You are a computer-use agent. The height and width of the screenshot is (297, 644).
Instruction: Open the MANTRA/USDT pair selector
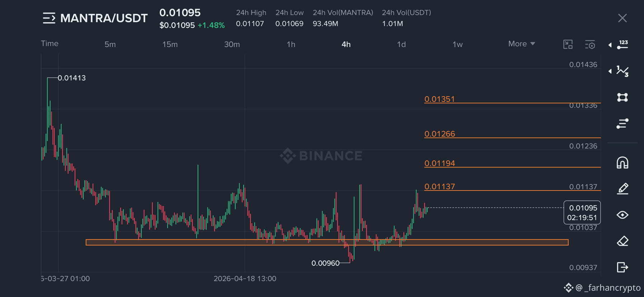tap(104, 18)
